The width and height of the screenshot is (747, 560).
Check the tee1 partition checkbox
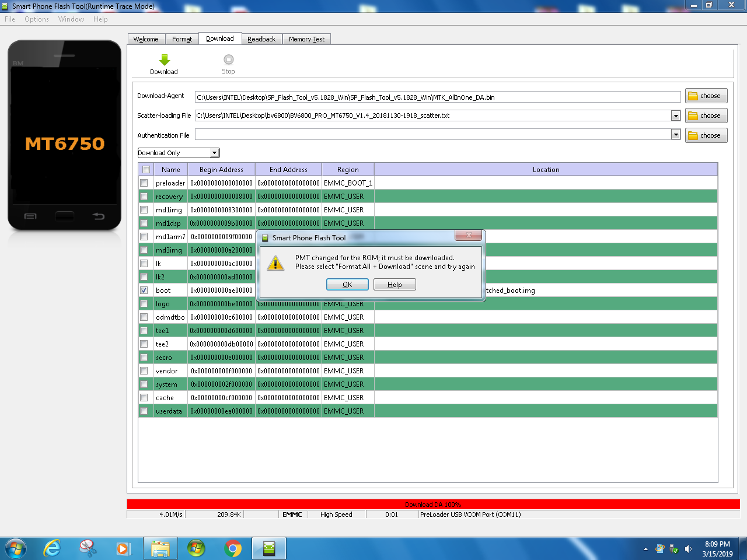click(144, 331)
